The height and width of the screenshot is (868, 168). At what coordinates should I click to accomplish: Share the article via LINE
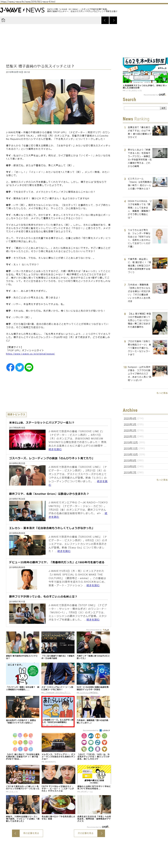tap(29, 367)
